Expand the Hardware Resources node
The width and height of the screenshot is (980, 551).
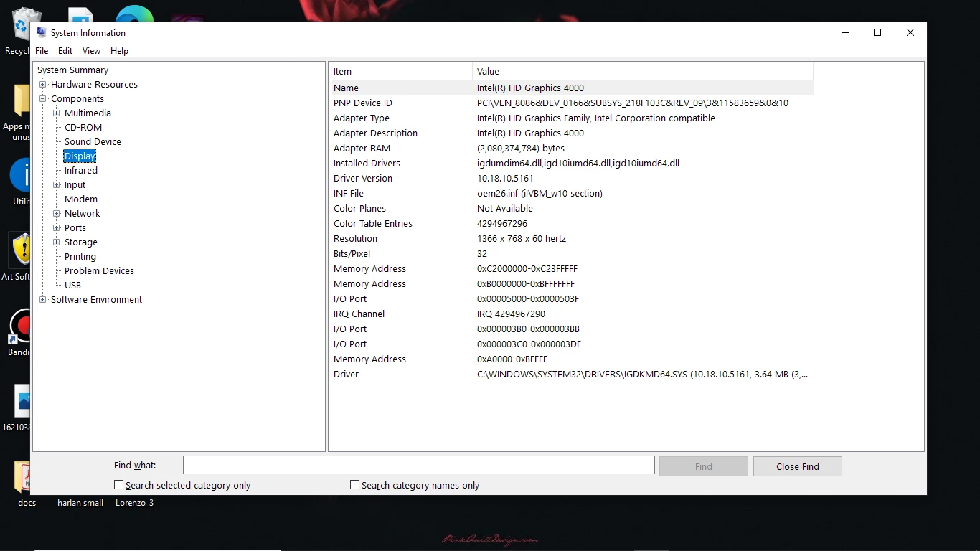pyautogui.click(x=43, y=85)
